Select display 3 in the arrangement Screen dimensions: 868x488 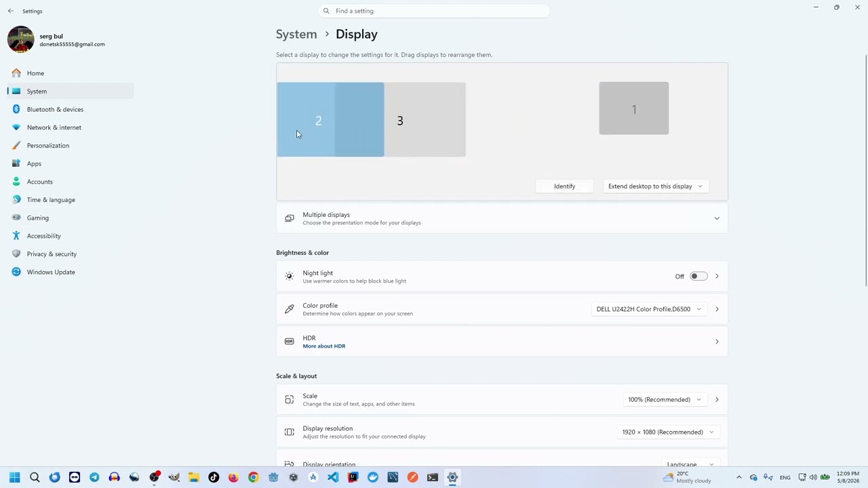(425, 120)
